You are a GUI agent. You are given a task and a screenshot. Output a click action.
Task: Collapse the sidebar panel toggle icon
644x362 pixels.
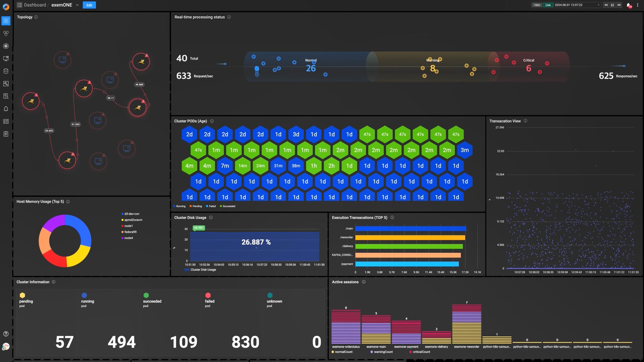click(x=19, y=5)
